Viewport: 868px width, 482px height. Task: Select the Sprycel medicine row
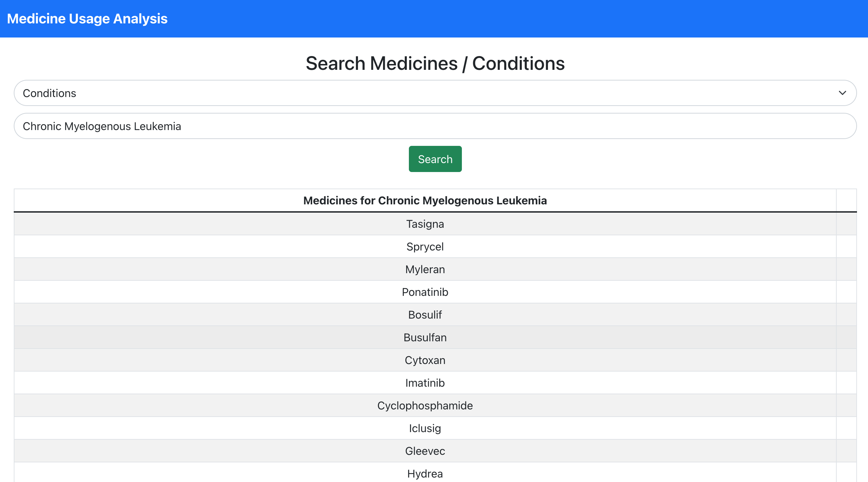(x=425, y=247)
